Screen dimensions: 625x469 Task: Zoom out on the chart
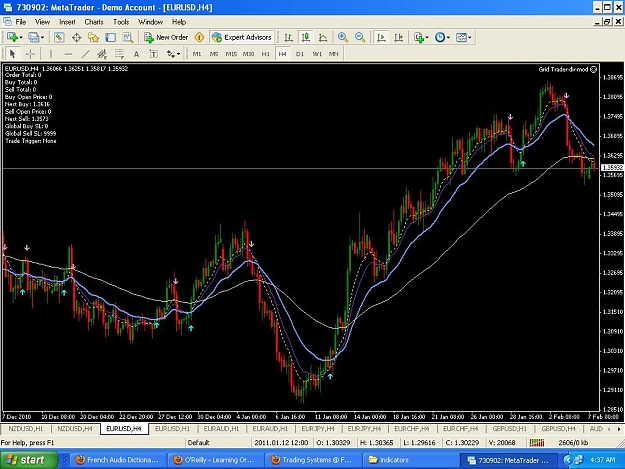(360, 37)
